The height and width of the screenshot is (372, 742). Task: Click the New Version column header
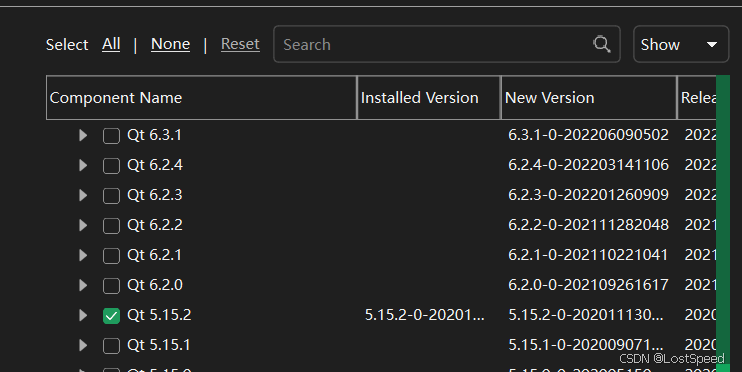pos(589,97)
